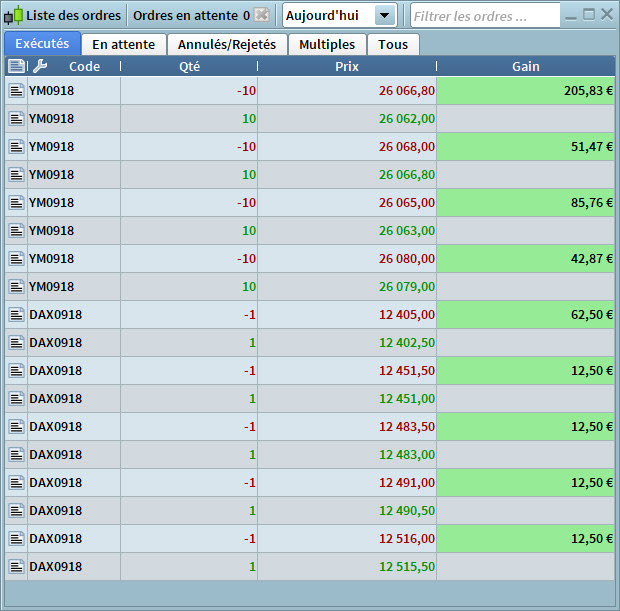The height and width of the screenshot is (611, 620).
Task: Click price 12 491,00
Action: pos(407,483)
